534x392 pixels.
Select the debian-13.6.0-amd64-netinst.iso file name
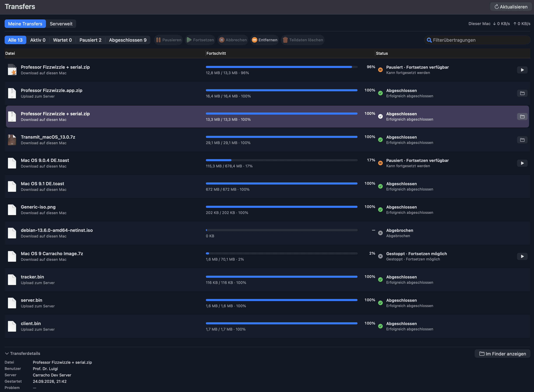(x=57, y=230)
